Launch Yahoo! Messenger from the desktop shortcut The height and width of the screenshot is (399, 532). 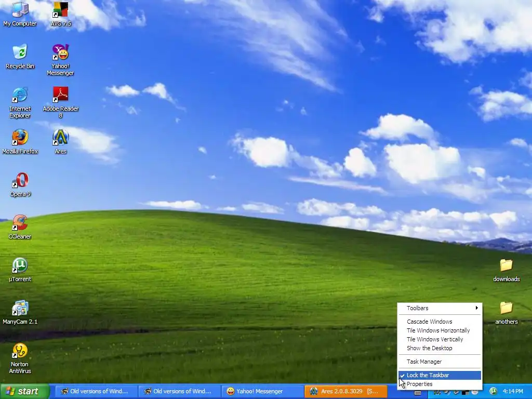pyautogui.click(x=60, y=60)
